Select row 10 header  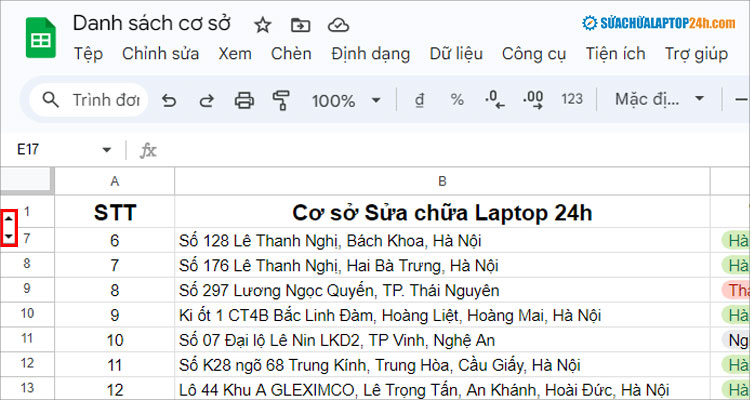(x=27, y=314)
